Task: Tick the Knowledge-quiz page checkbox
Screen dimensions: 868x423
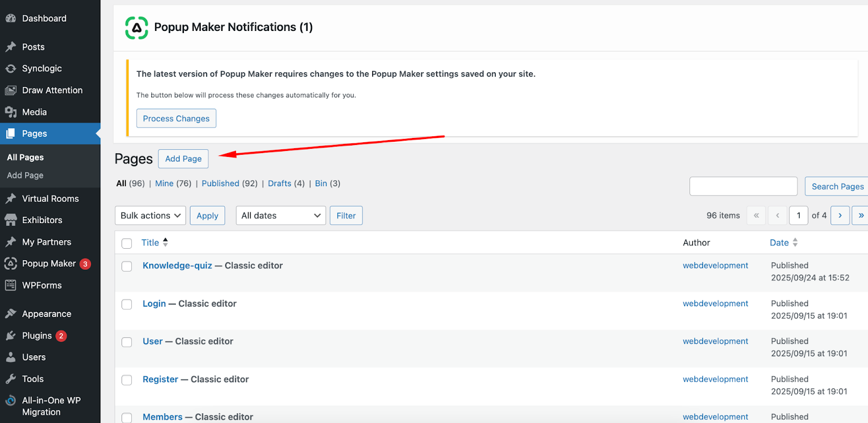Action: point(127,266)
